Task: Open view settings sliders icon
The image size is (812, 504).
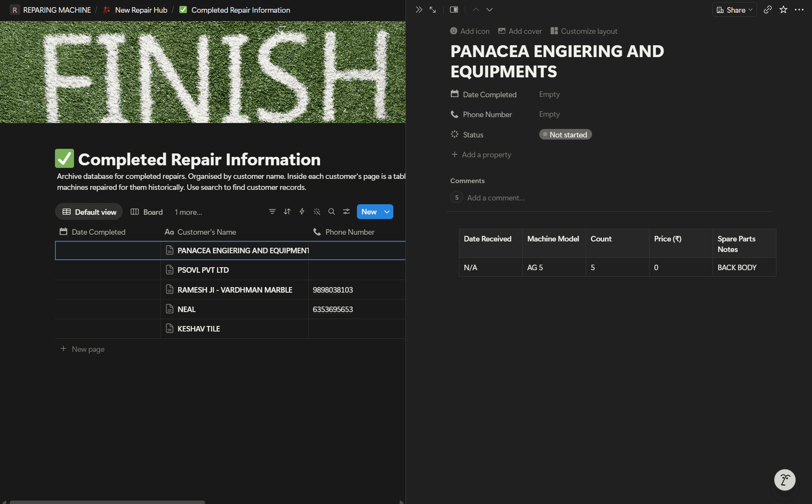Action: (x=346, y=212)
